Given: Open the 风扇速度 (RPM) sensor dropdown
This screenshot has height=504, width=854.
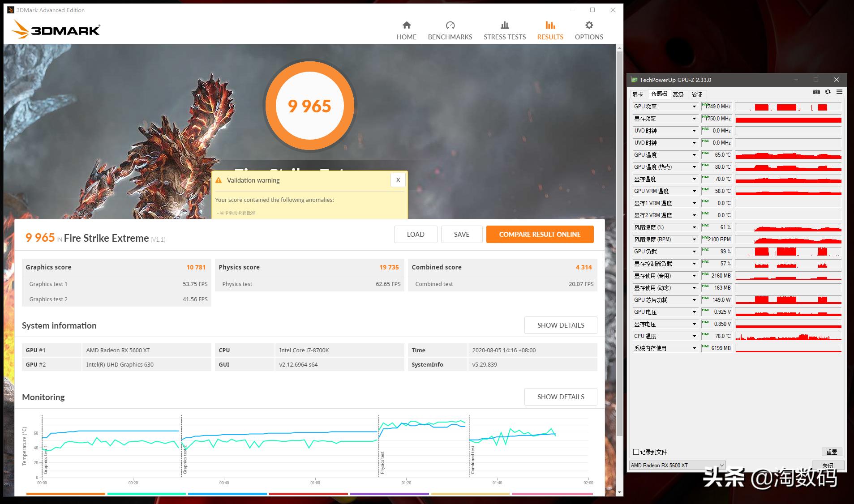Looking at the screenshot, I should tap(694, 239).
